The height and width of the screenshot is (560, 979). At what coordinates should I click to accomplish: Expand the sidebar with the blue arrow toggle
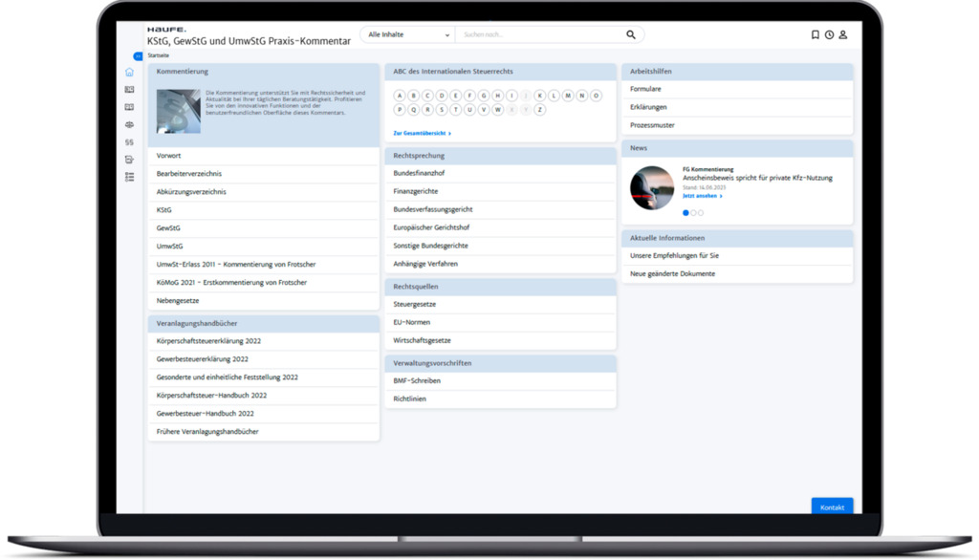[138, 56]
